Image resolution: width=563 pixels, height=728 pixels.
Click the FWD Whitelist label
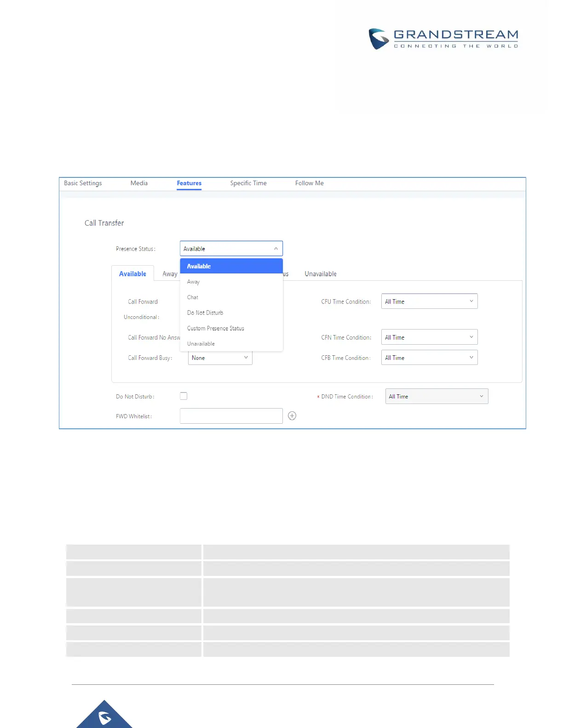(134, 416)
